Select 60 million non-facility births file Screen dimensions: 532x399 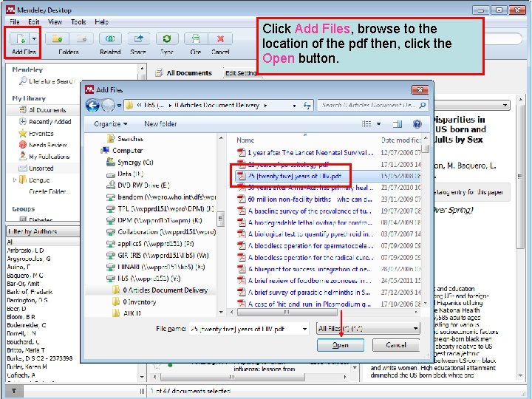click(310, 199)
